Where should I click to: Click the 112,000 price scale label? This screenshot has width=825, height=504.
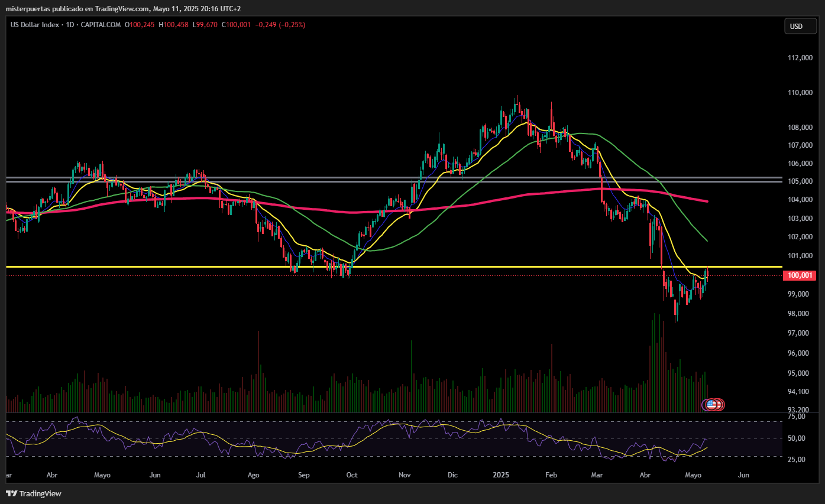800,58
